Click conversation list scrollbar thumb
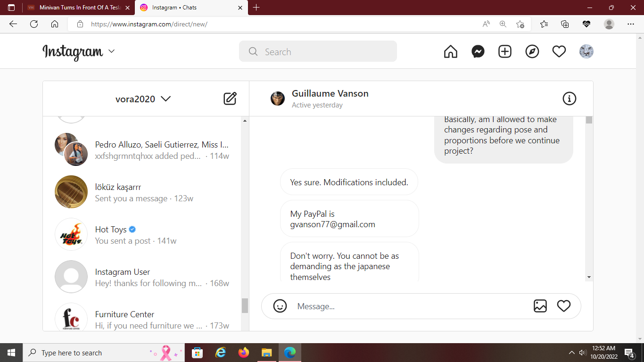644x362 pixels. tap(245, 305)
